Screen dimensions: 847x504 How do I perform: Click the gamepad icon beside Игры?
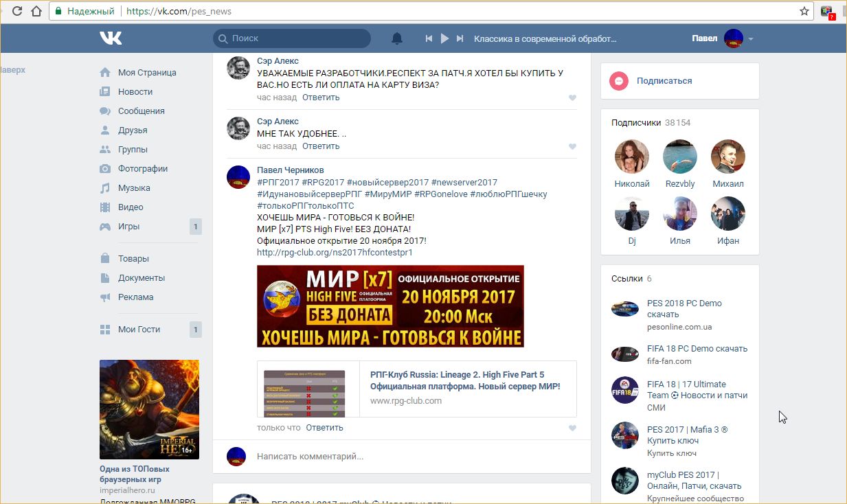coord(105,227)
